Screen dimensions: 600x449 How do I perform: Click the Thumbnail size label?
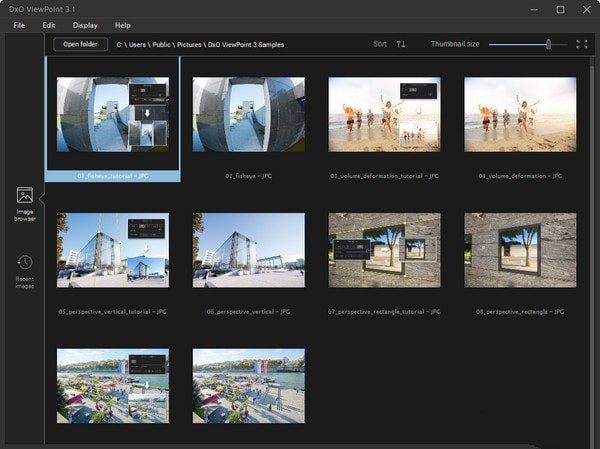[x=455, y=44]
